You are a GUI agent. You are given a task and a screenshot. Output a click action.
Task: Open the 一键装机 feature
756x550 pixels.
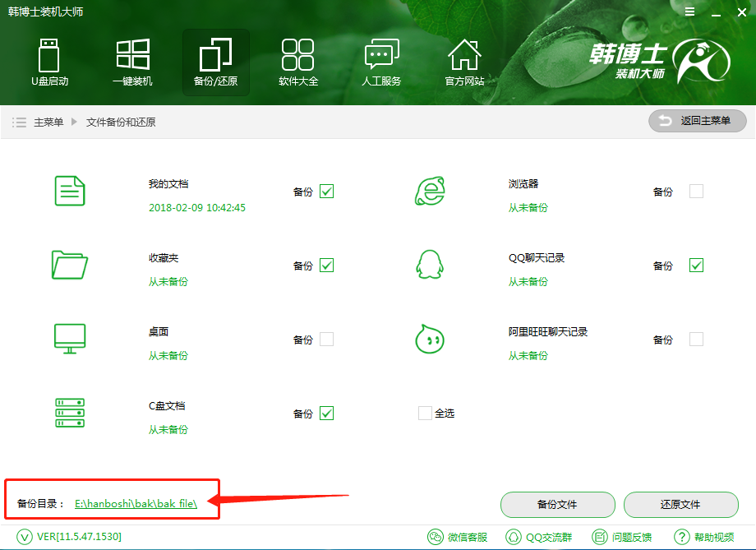[x=132, y=62]
